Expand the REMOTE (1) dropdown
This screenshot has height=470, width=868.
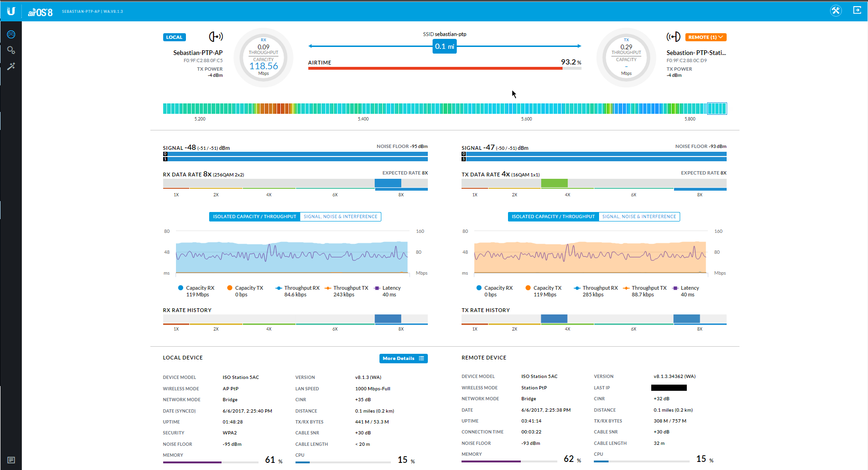pos(706,37)
